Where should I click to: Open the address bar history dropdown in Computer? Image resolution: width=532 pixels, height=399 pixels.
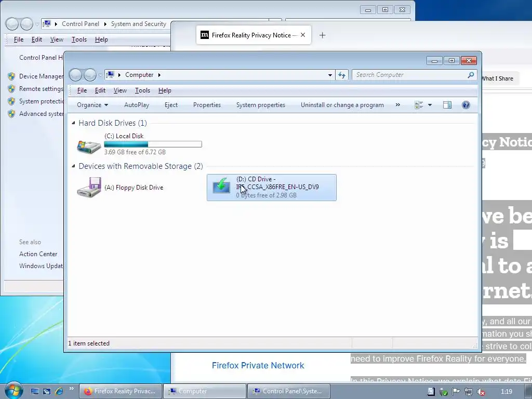tap(330, 75)
